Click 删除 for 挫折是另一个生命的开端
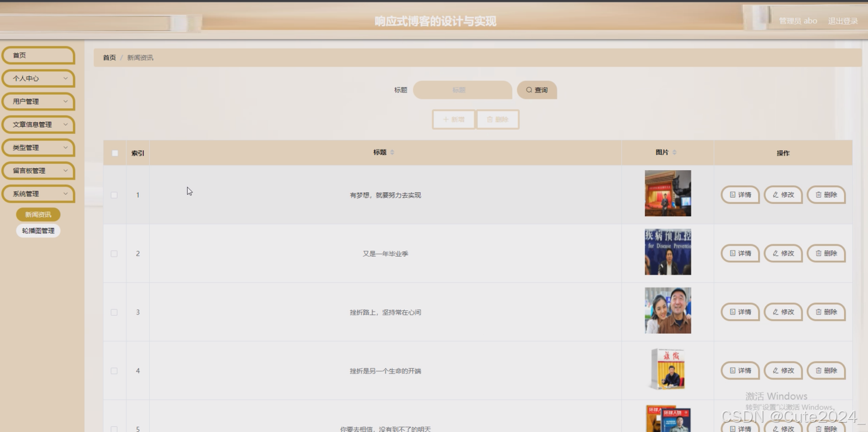Screen dimensions: 868x432 click(x=826, y=370)
